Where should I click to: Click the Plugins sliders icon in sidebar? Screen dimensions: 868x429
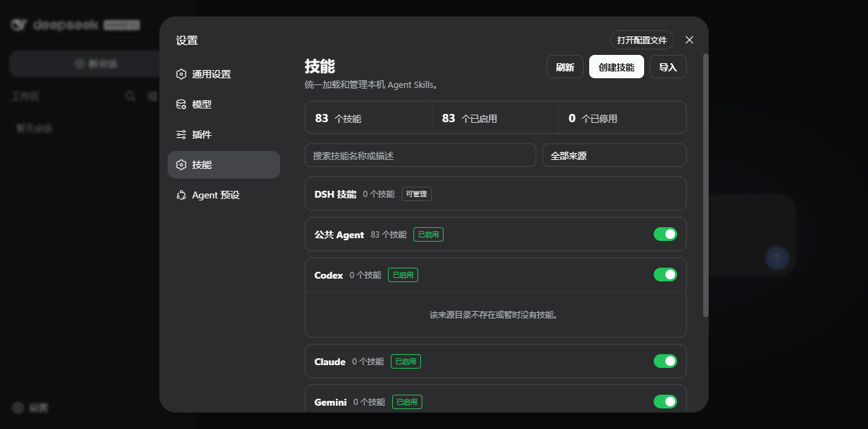pyautogui.click(x=181, y=135)
